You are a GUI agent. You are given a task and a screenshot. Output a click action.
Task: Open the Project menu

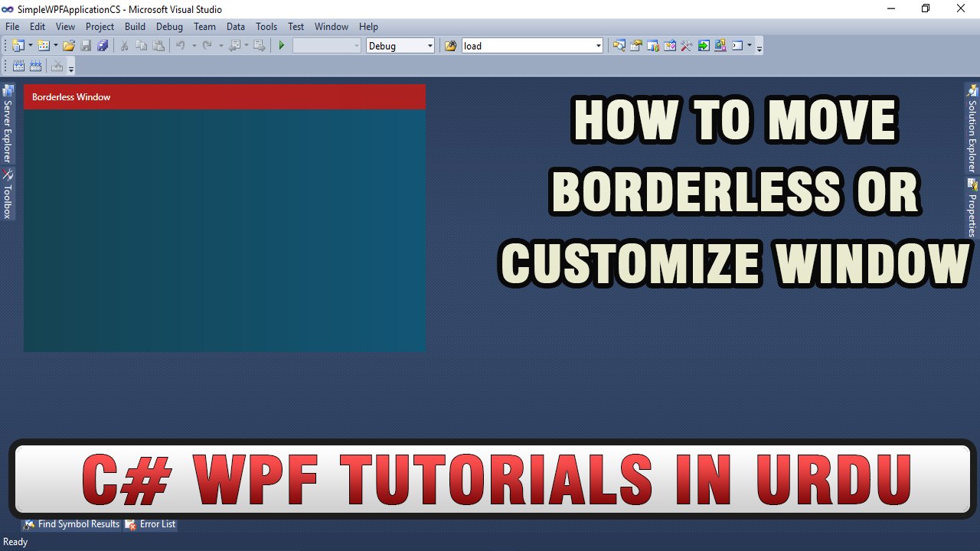100,26
